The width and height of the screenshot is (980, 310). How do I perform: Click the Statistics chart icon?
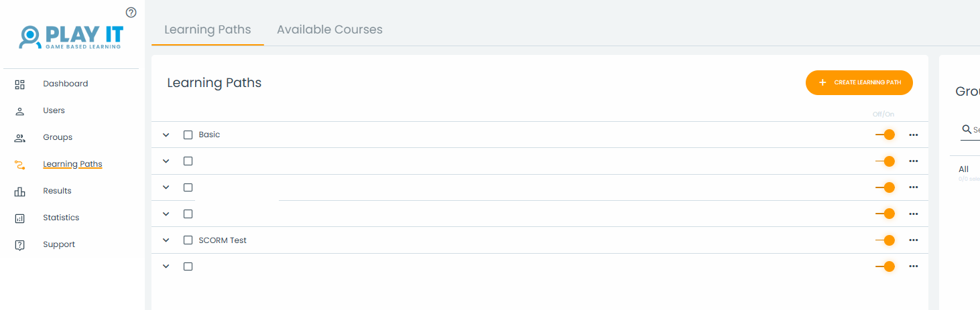coord(20,218)
